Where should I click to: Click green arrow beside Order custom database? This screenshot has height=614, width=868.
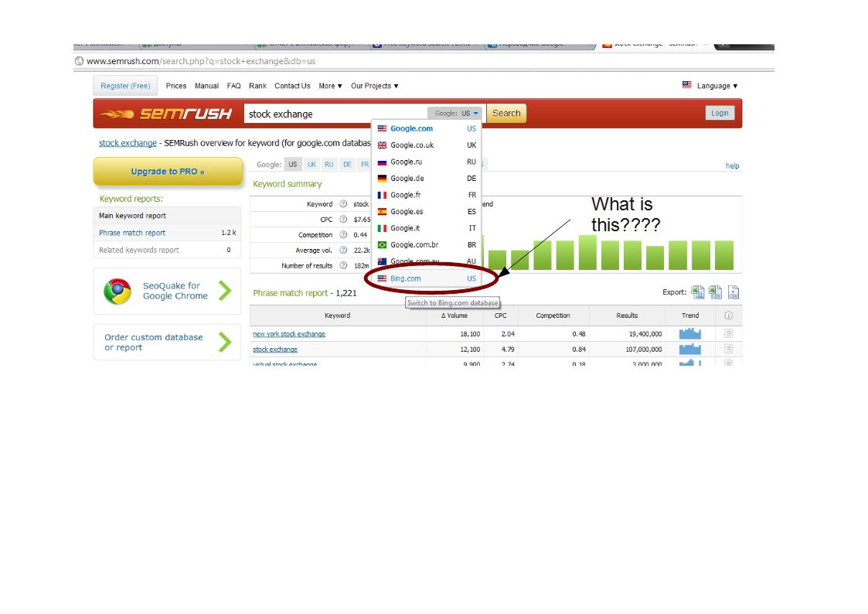click(225, 342)
